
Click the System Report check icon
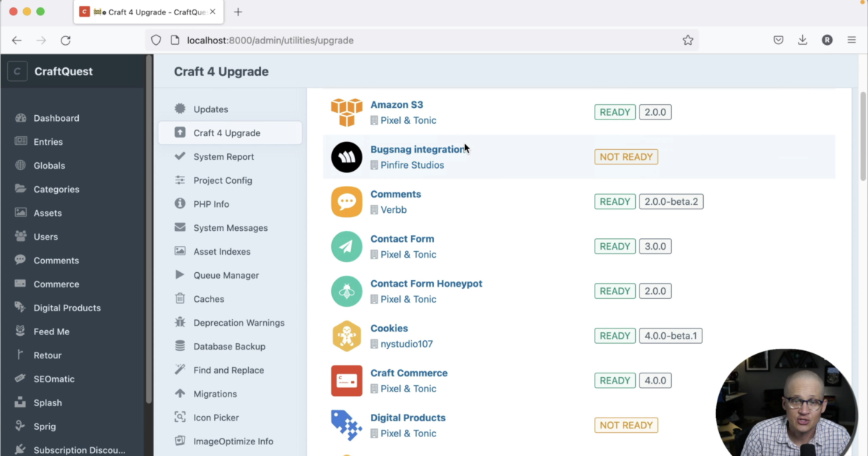(x=180, y=156)
